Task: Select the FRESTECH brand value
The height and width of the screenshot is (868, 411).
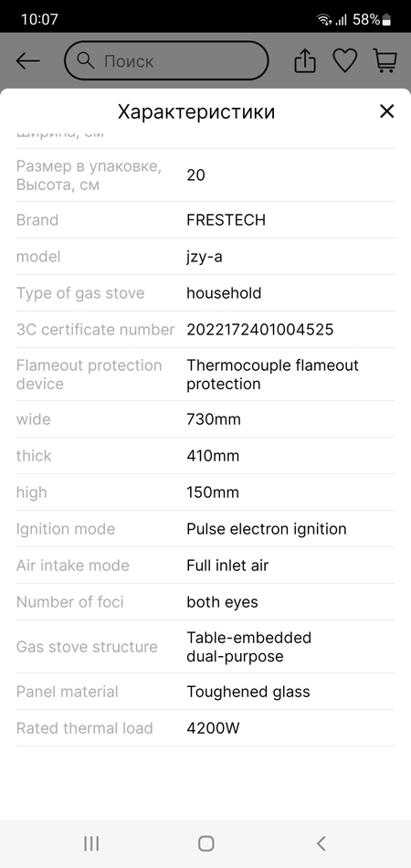Action: coord(226,220)
